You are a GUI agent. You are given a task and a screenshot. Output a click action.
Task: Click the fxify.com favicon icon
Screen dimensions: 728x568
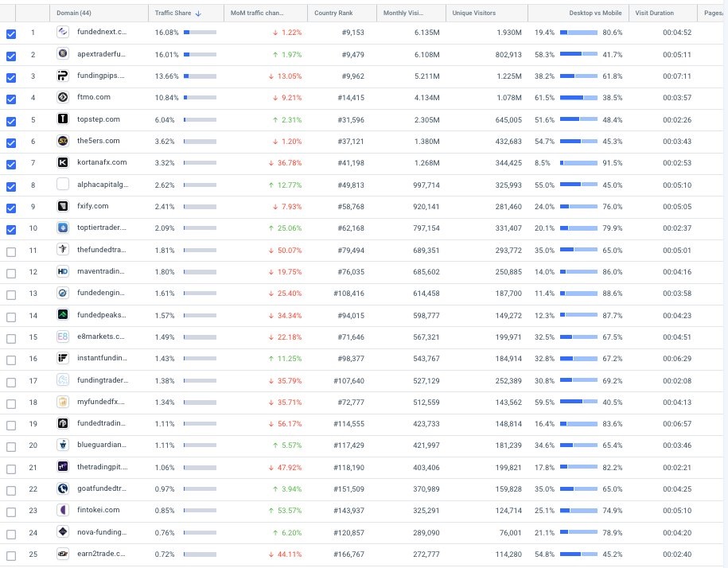point(63,206)
